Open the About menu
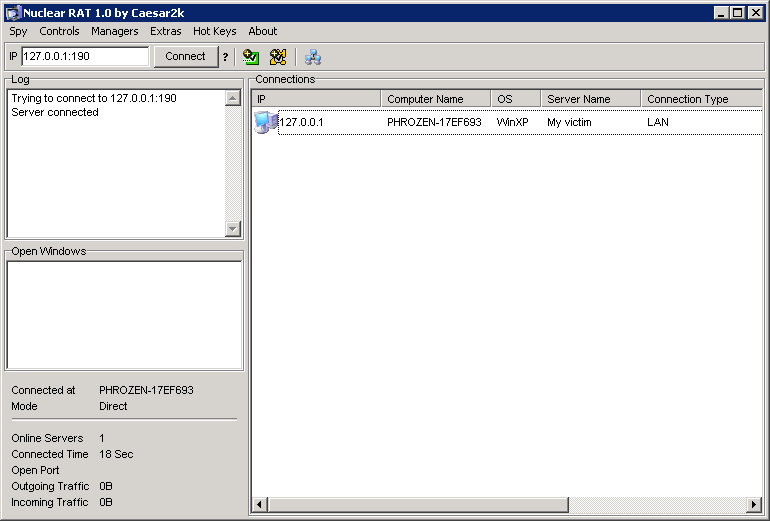 [262, 31]
